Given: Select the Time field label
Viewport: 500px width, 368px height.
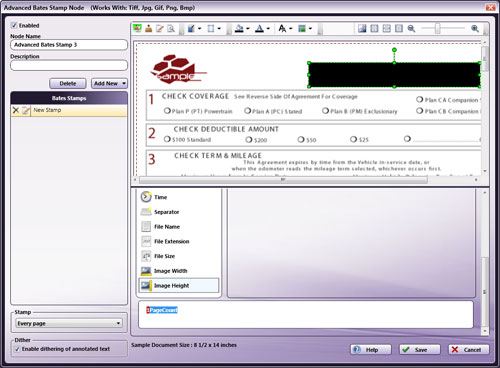Looking at the screenshot, I should coord(160,197).
